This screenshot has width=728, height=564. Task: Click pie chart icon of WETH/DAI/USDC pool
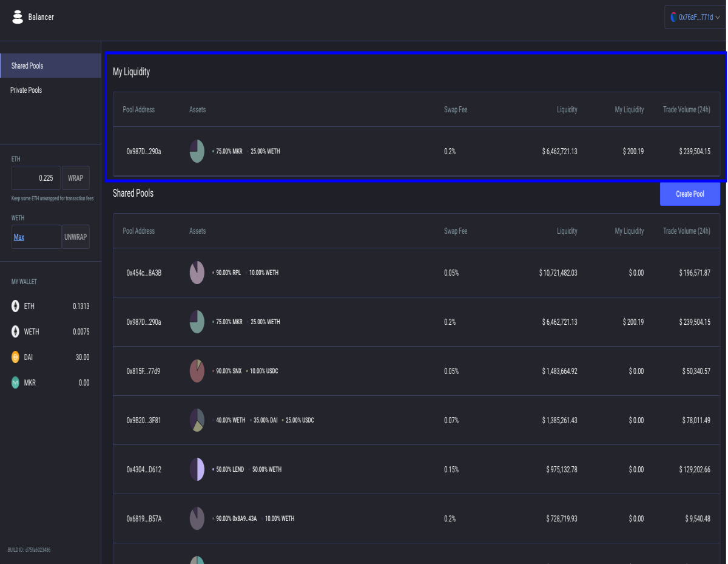197,420
